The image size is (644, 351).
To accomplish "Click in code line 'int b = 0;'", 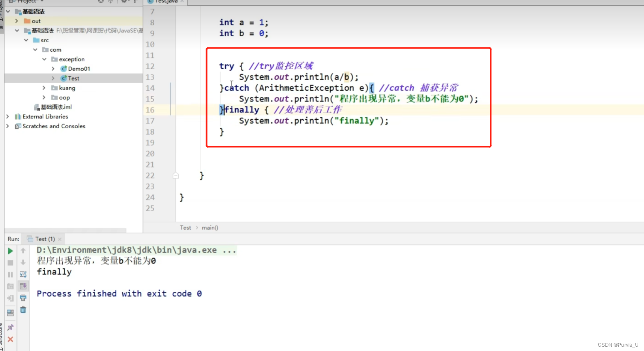I will [x=244, y=34].
